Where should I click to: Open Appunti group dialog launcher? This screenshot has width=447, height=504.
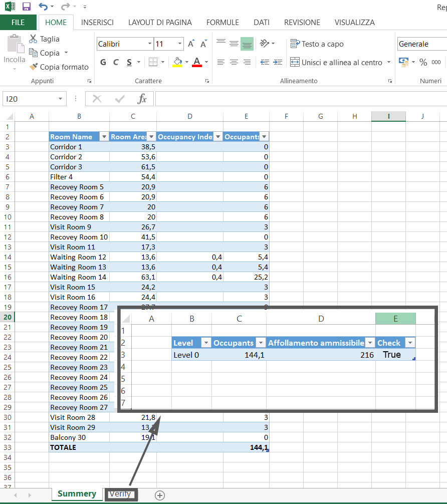[x=89, y=81]
